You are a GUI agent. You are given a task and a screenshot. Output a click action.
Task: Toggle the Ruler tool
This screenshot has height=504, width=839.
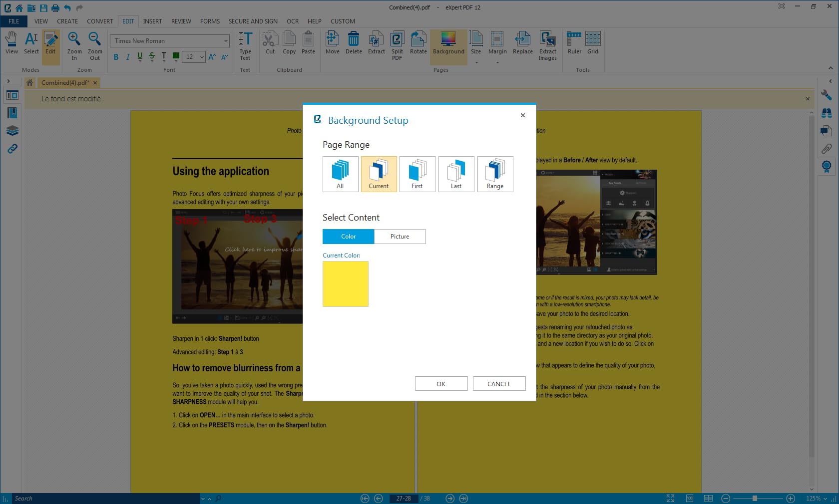(x=574, y=43)
